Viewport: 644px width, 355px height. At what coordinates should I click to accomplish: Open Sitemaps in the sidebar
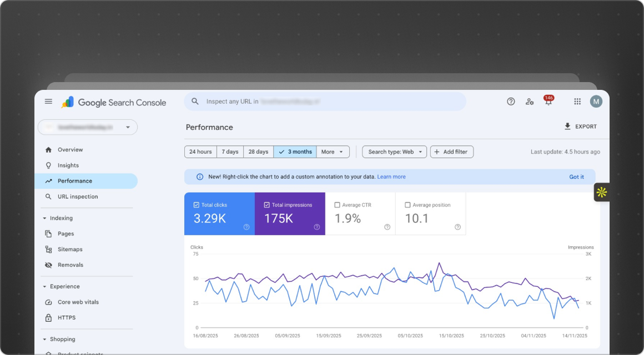click(x=86, y=249)
